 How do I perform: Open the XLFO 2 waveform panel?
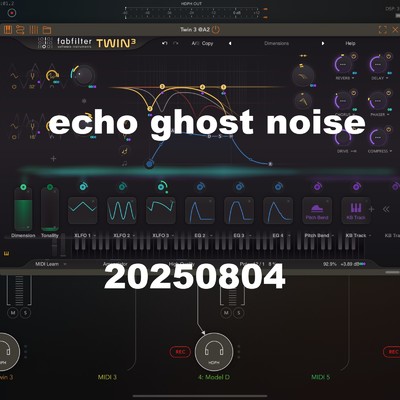click(x=122, y=210)
